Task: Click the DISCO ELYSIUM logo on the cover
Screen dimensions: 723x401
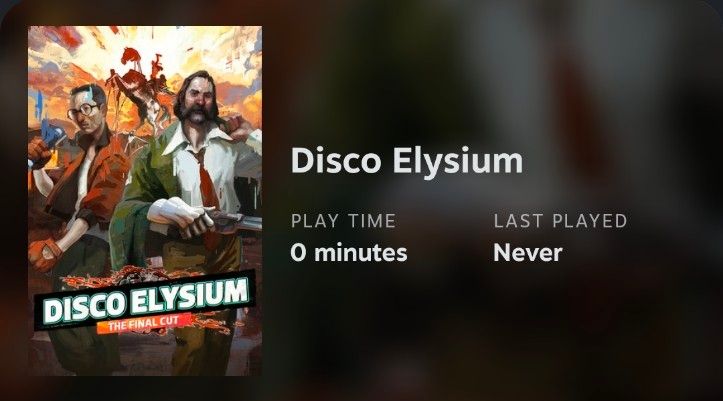Action: 145,299
